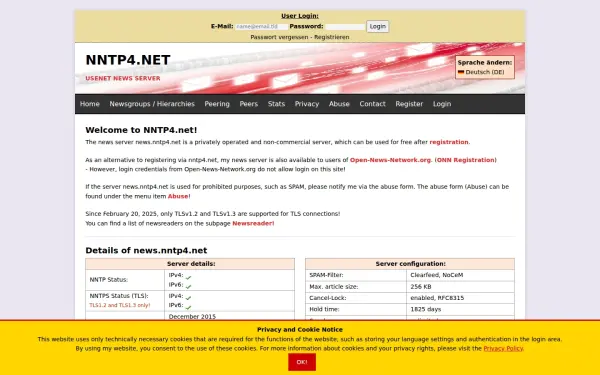Switch language to Deutsch (DE)
The height and width of the screenshot is (375, 600).
481,72
